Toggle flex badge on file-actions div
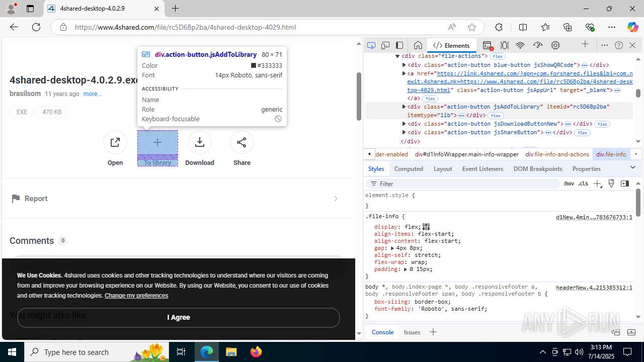This screenshot has height=362, width=644. tap(498, 56)
